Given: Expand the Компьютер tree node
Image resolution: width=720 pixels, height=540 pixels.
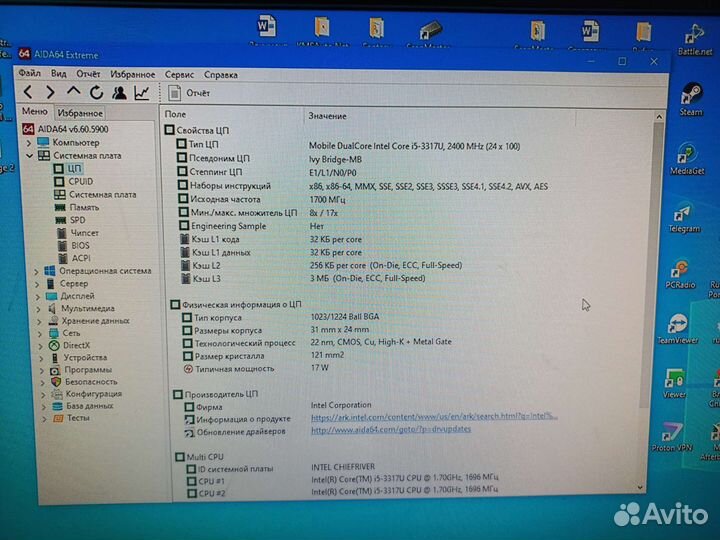Looking at the screenshot, I should [x=29, y=143].
